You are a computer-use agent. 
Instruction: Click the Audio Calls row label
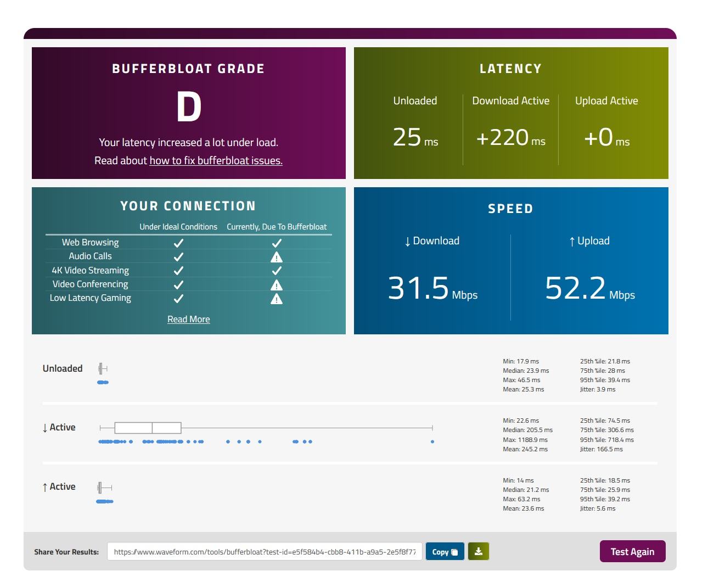coord(90,256)
